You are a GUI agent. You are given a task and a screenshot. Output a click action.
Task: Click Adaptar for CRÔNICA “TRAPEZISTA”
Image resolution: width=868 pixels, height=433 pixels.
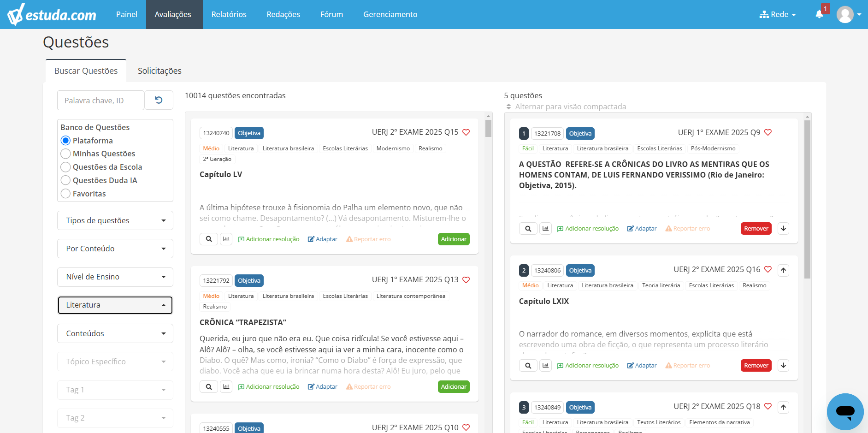coord(323,386)
